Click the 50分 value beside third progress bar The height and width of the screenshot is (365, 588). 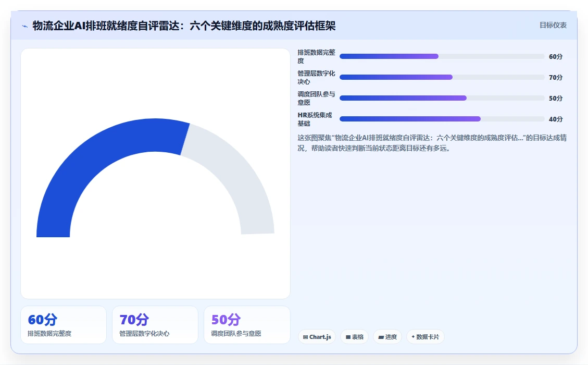pyautogui.click(x=555, y=98)
